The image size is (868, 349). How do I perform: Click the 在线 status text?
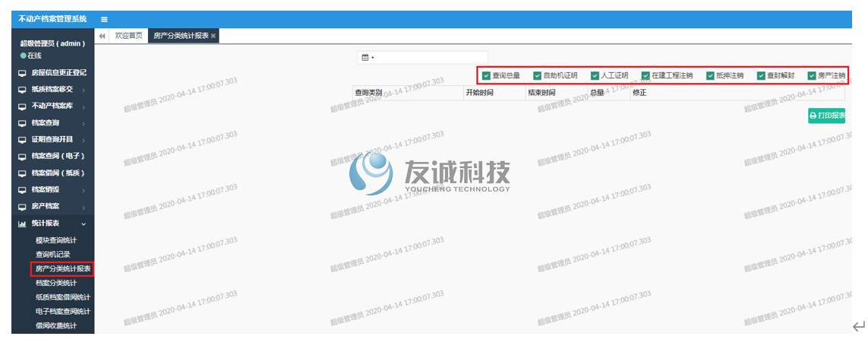(x=34, y=56)
